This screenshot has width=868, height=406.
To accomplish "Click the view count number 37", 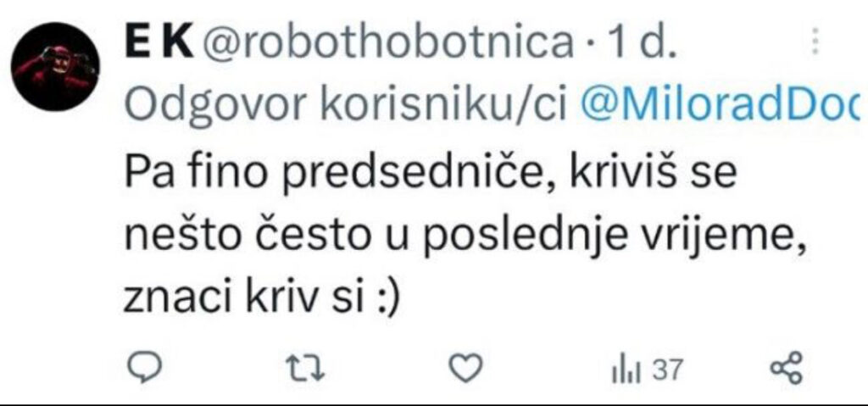I will click(x=667, y=370).
